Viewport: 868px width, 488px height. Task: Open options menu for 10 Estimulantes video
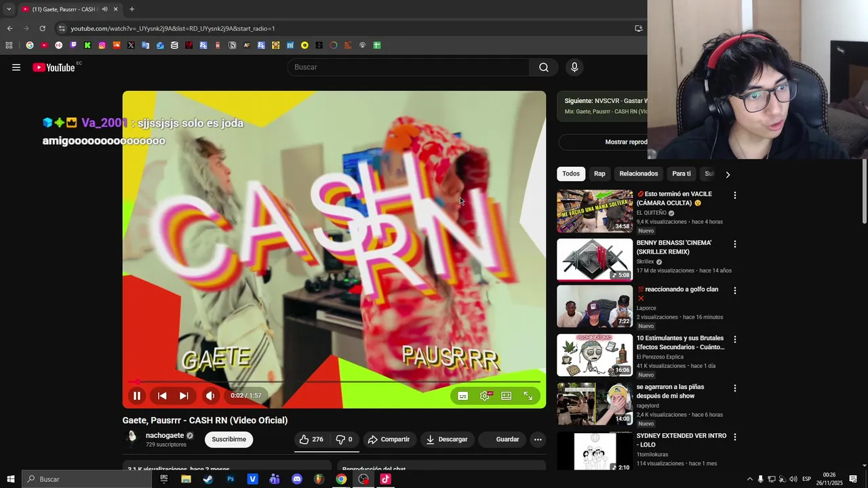(734, 339)
